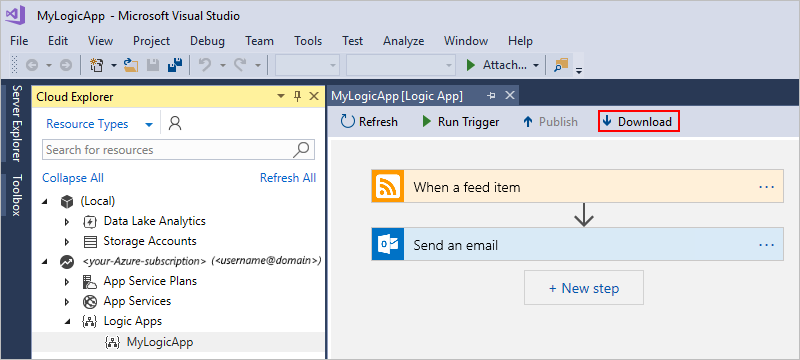
Task: Open the Team menu
Action: tap(259, 41)
